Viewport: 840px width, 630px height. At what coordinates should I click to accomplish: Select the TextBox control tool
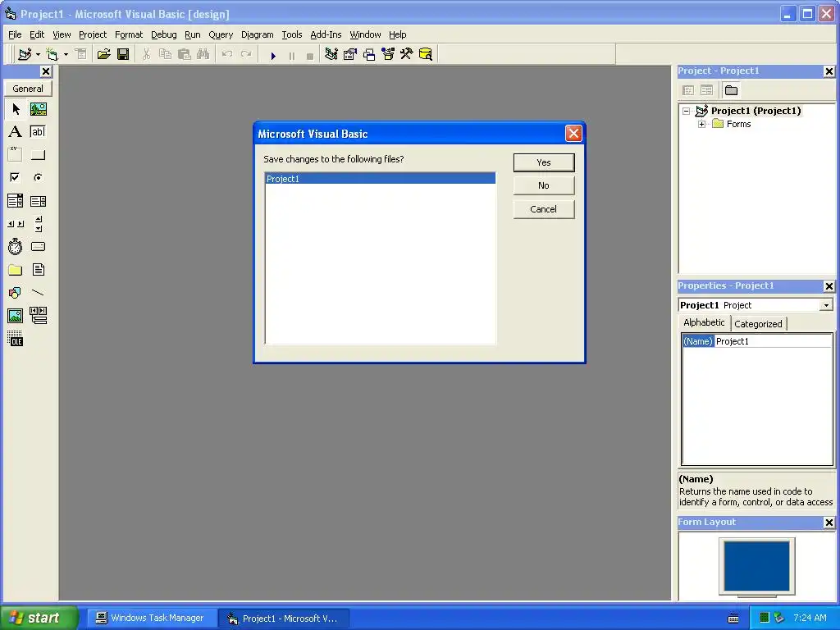[x=38, y=132]
